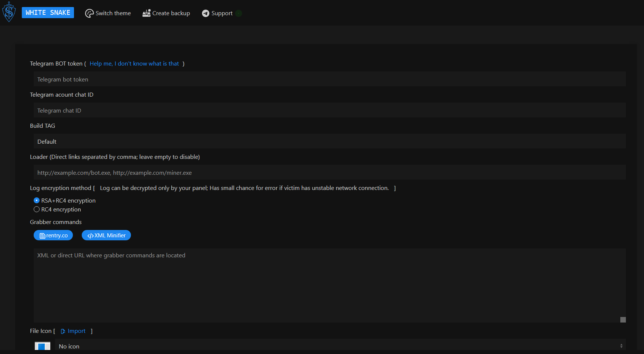Focus the Telegram bot token field
This screenshot has height=354, width=644.
pyautogui.click(x=330, y=79)
